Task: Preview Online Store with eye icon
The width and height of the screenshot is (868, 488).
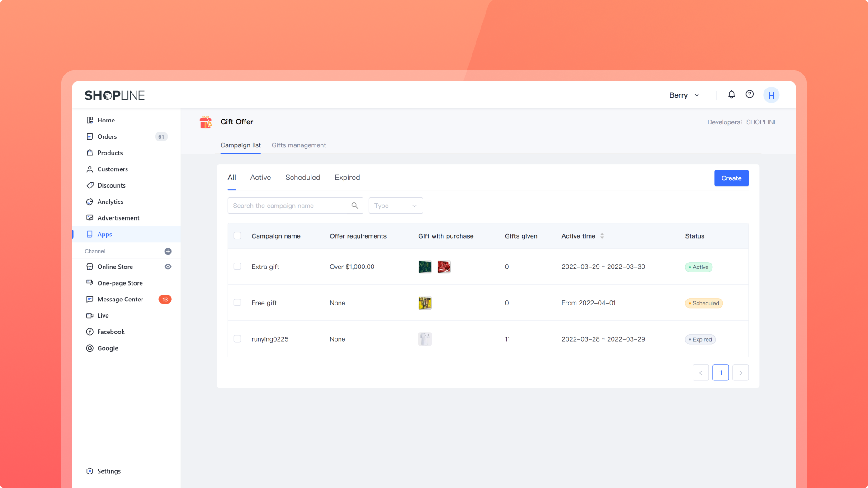Action: pos(168,267)
